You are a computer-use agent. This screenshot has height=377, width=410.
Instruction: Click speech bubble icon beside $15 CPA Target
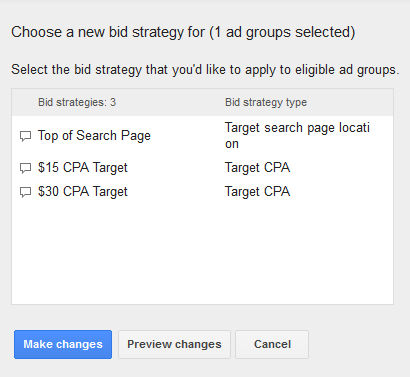coord(25,168)
